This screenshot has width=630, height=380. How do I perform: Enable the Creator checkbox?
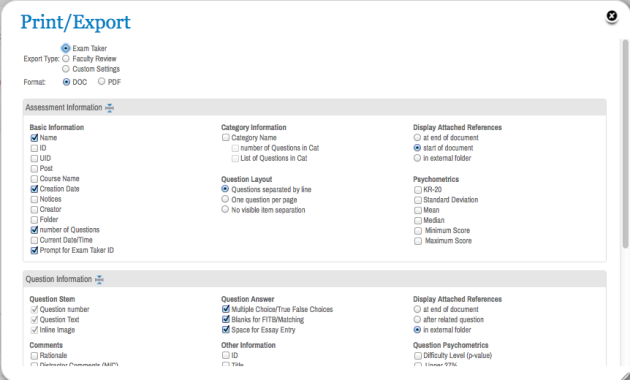pos(35,210)
